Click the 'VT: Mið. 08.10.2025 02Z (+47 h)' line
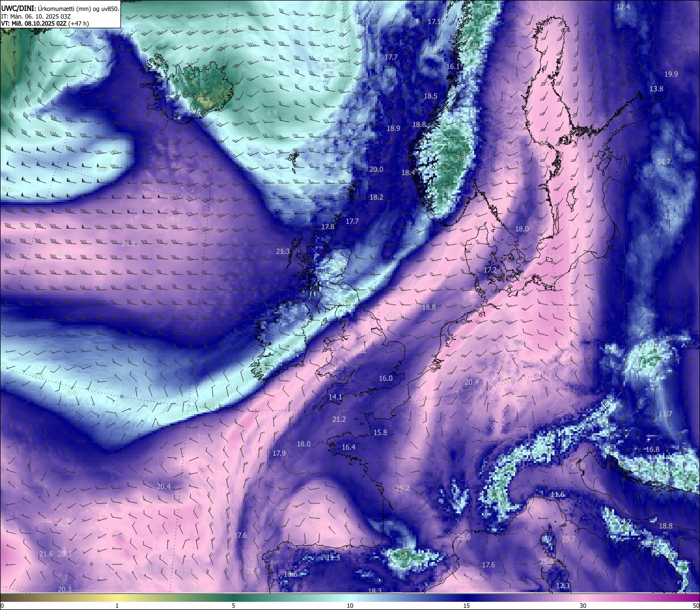700x610 pixels. coord(45,24)
